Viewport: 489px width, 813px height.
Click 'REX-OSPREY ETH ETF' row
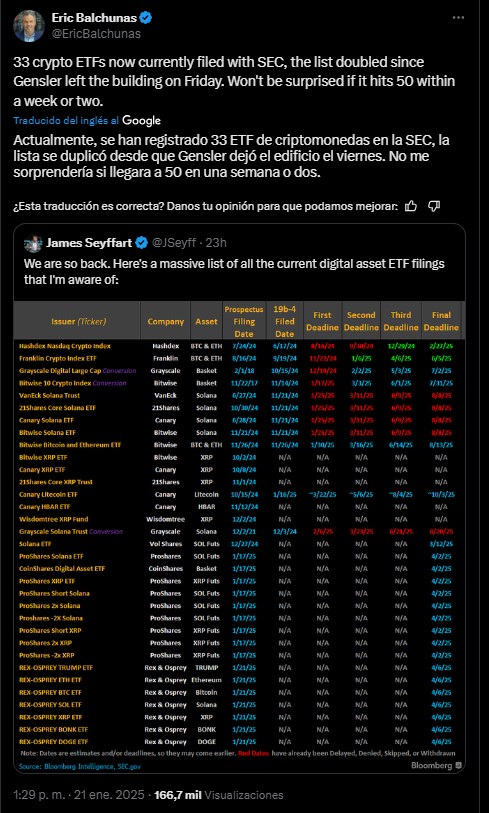click(239, 680)
